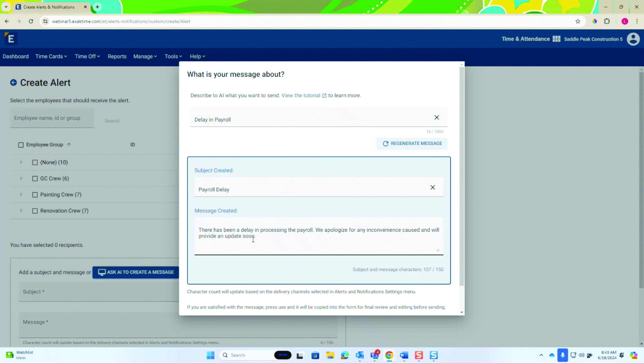644x363 pixels.
Task: Check the GC Crew (6) checkbox
Action: tap(35, 179)
